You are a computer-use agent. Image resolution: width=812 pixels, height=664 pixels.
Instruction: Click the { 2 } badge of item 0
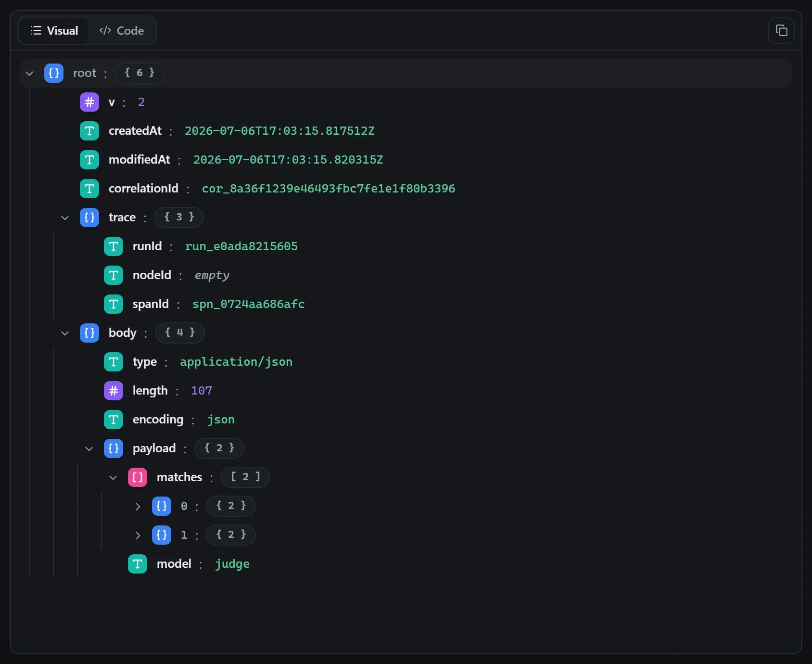click(x=231, y=506)
